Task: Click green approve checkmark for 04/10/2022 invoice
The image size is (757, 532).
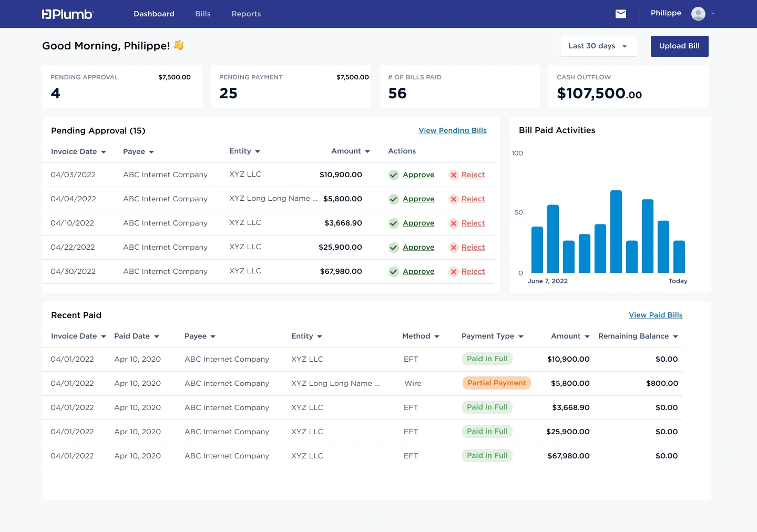Action: point(394,223)
